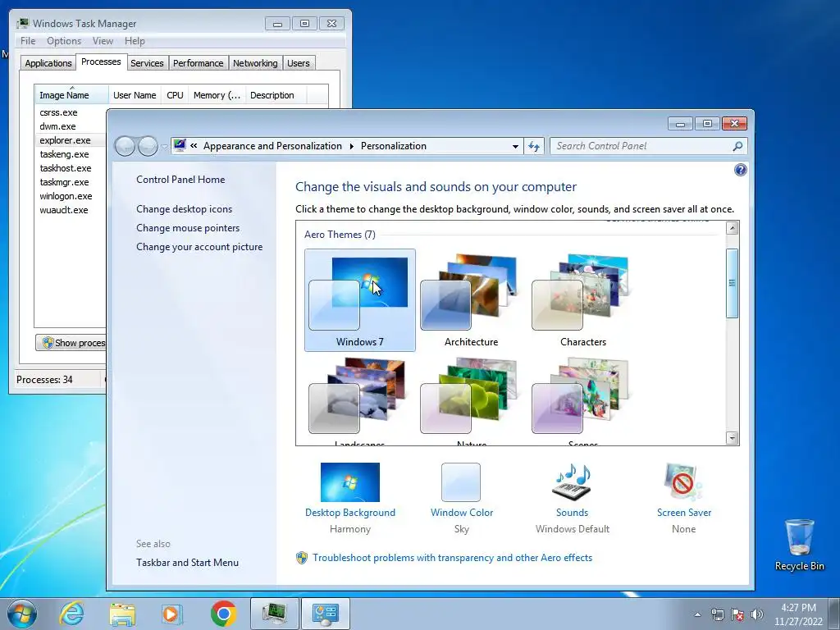Select the Characters theme
The image size is (840, 630).
click(583, 300)
